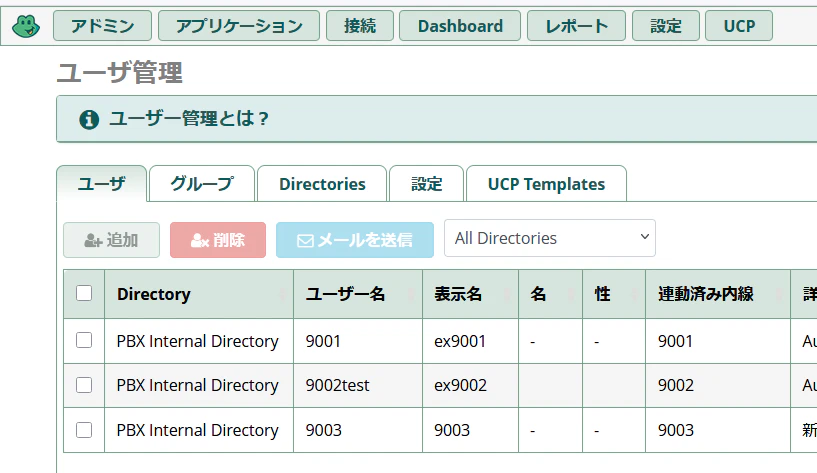Open the All Directories dropdown
The image size is (817, 473).
(550, 238)
